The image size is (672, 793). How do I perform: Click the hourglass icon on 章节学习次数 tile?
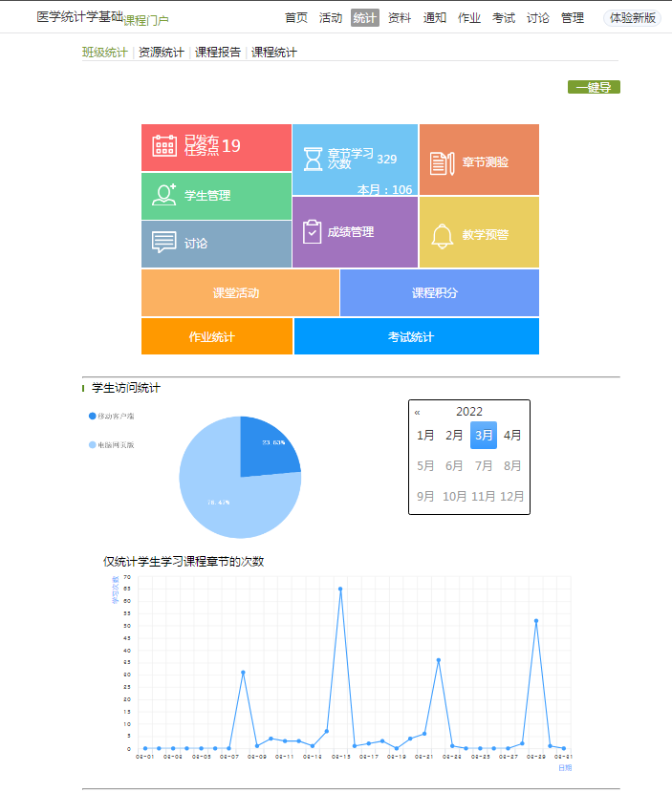pyautogui.click(x=313, y=159)
